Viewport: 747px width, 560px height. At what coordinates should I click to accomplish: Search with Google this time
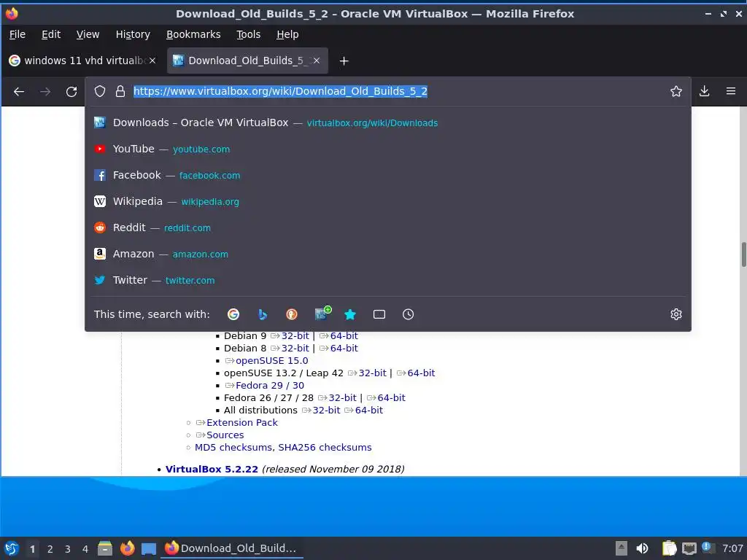pyautogui.click(x=233, y=314)
